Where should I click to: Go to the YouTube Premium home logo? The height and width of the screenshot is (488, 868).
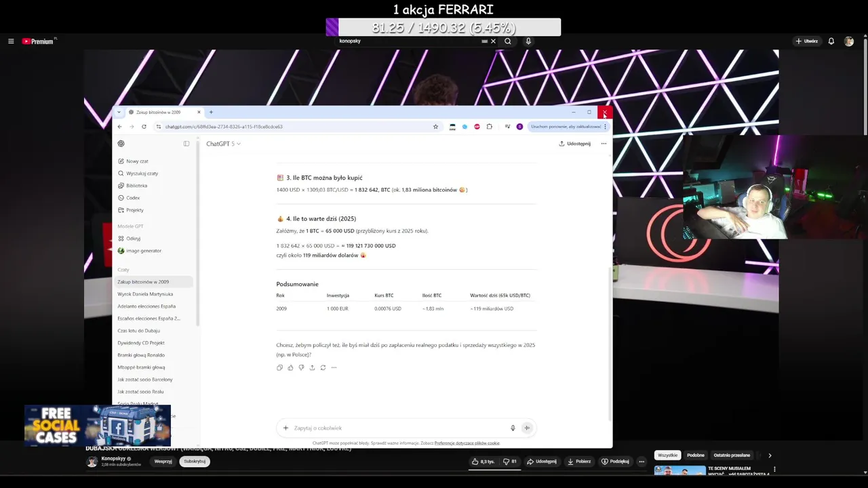pyautogui.click(x=39, y=41)
